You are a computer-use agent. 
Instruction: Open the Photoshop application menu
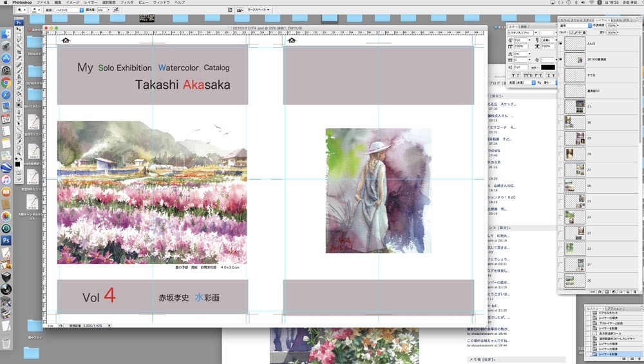point(22,3)
